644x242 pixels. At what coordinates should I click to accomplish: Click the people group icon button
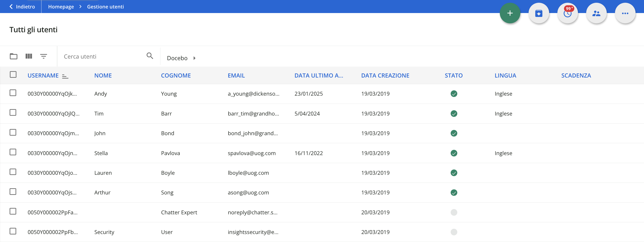596,13
